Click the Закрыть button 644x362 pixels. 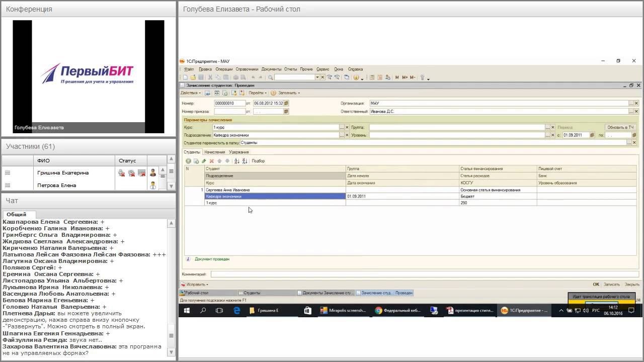pyautogui.click(x=632, y=285)
